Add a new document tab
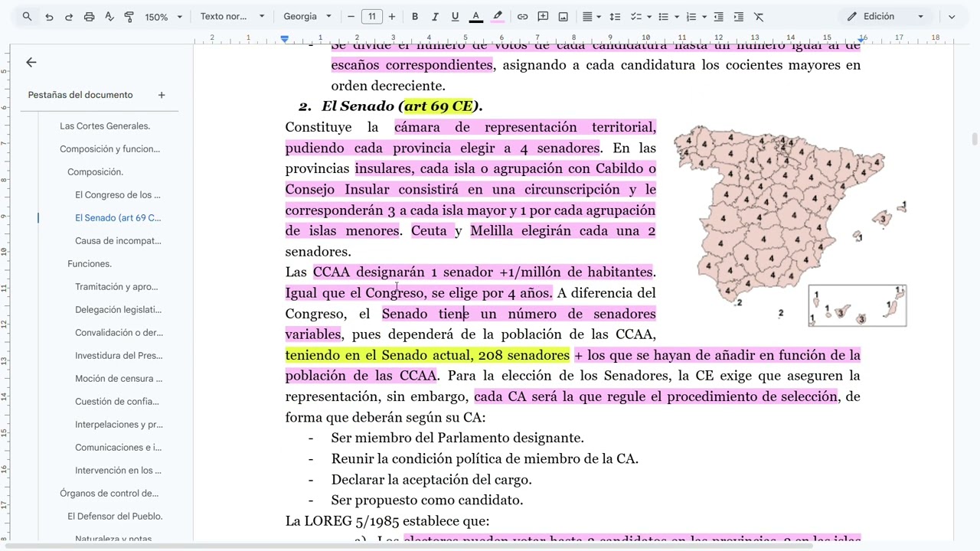 [162, 95]
